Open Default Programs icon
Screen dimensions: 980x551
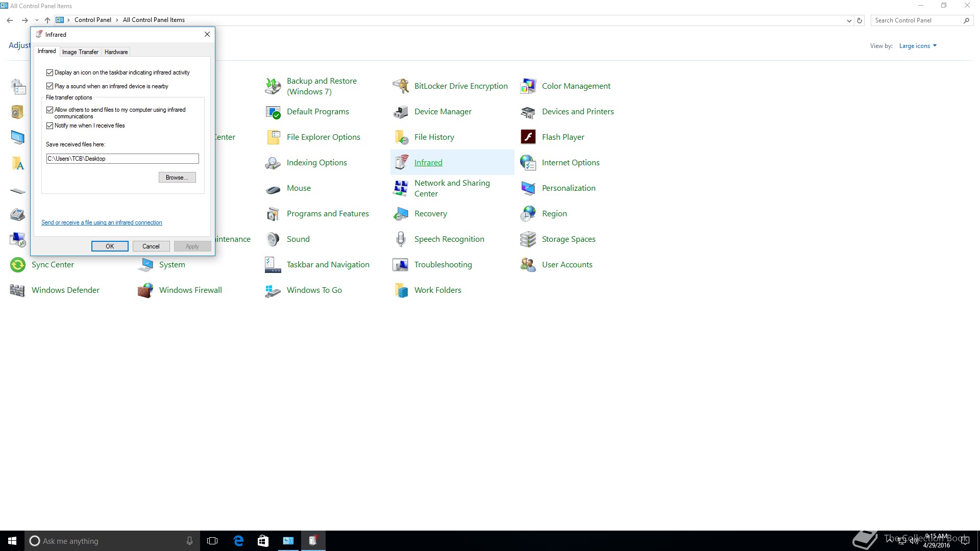273,112
